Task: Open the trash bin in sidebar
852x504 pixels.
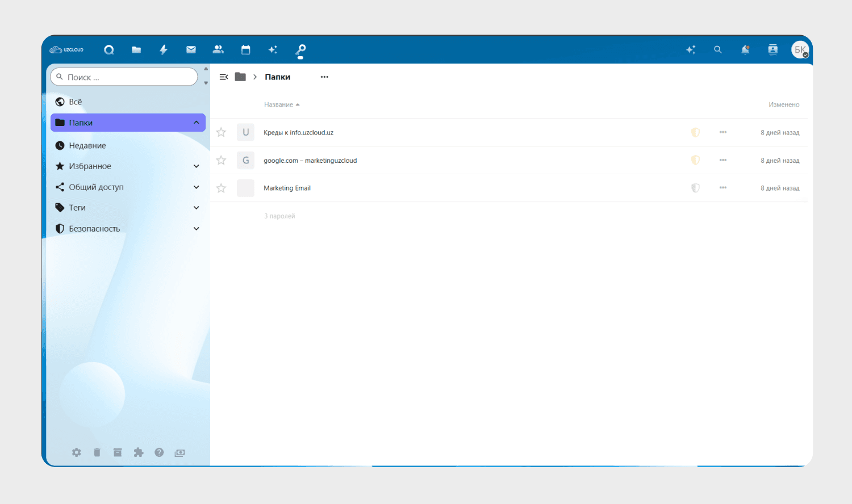Action: tap(97, 452)
